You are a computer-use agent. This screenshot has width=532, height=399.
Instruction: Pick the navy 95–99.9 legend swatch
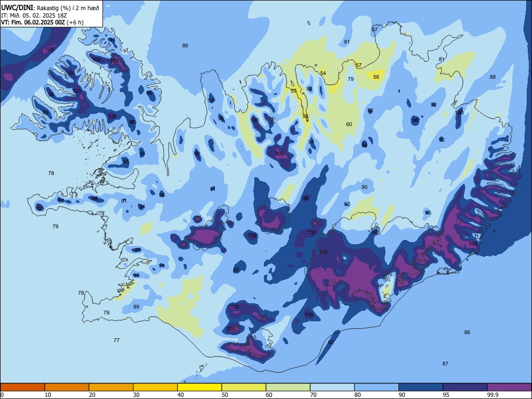[465, 387]
